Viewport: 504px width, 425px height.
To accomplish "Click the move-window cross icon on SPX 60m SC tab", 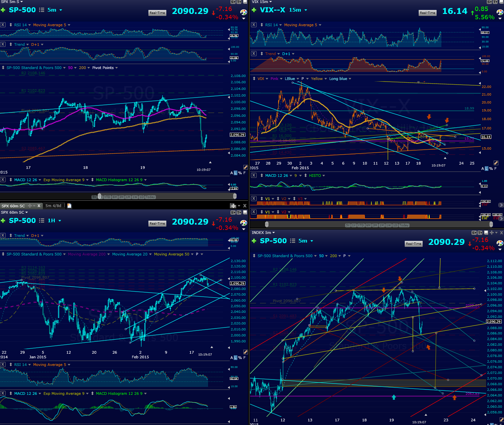I will (30, 206).
